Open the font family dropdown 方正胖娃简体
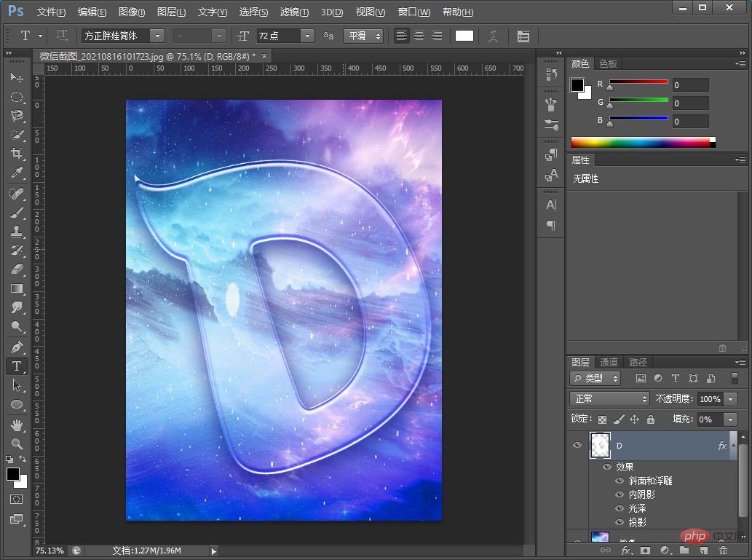The image size is (752, 560). click(157, 36)
